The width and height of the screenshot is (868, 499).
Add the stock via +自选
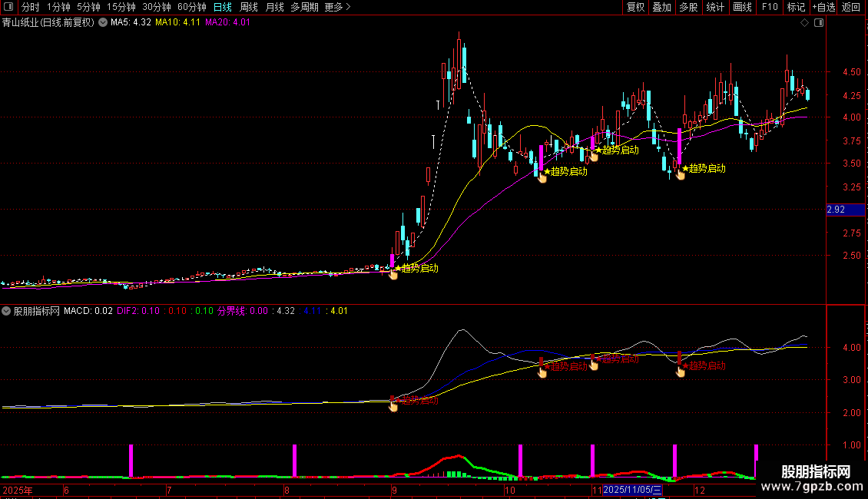pos(823,7)
